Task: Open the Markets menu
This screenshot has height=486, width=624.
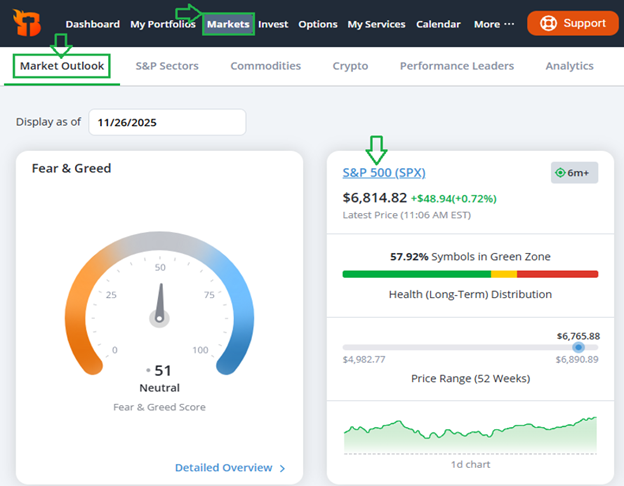Action: click(228, 24)
